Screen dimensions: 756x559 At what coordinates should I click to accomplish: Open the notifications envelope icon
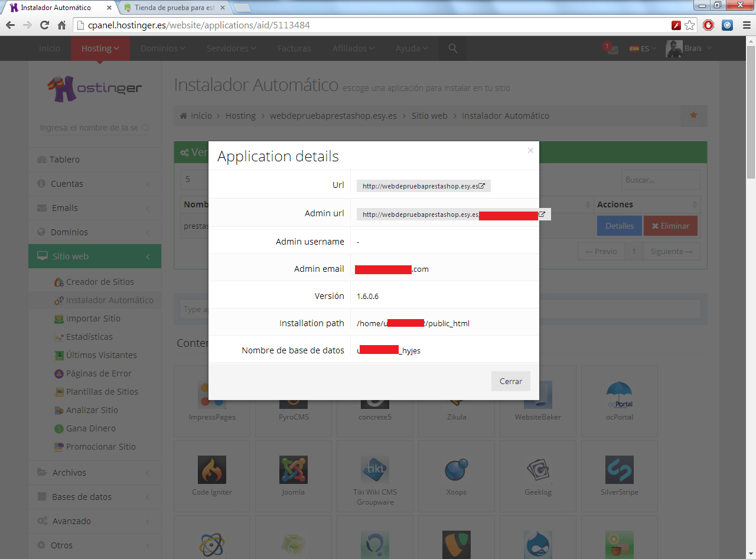611,48
